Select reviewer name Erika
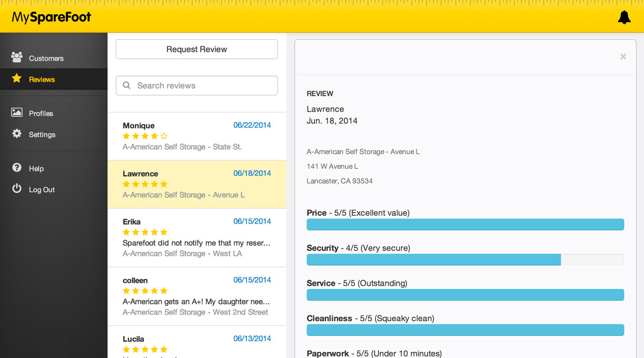Viewport: 644px width, 358px height. click(131, 222)
